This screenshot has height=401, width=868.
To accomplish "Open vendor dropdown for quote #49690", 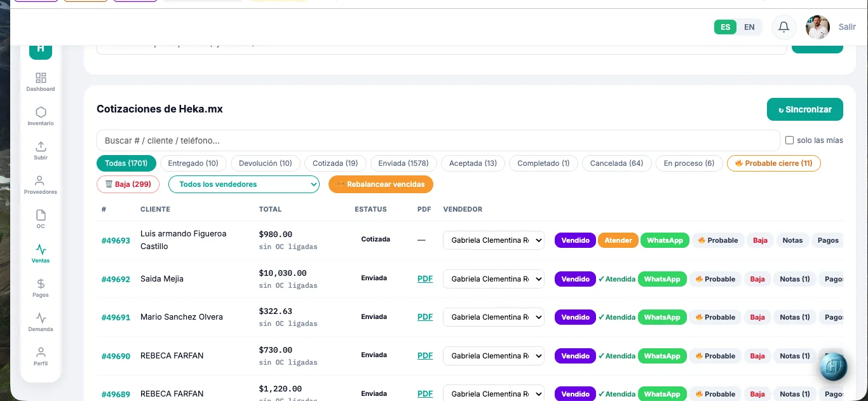I will pyautogui.click(x=494, y=356).
